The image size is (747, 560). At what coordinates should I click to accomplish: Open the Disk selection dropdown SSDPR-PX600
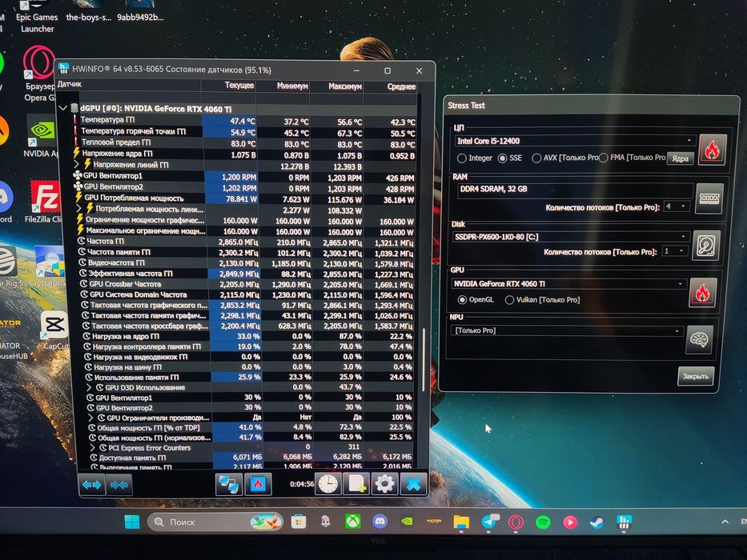(x=570, y=237)
